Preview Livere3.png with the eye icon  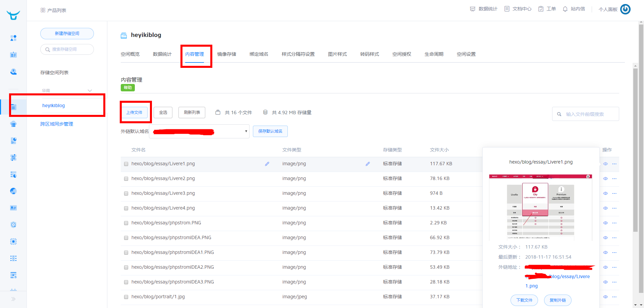[x=605, y=193]
